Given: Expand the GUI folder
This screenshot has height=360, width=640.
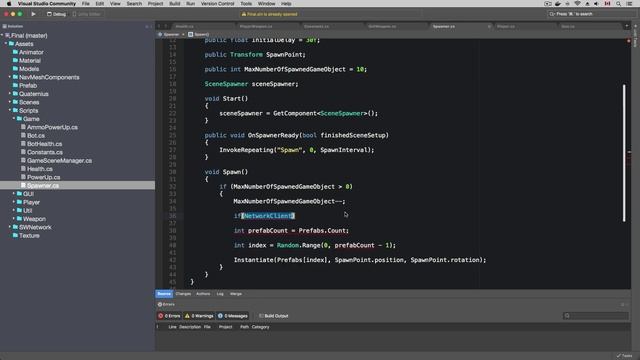Looking at the screenshot, I should pyautogui.click(x=14, y=194).
